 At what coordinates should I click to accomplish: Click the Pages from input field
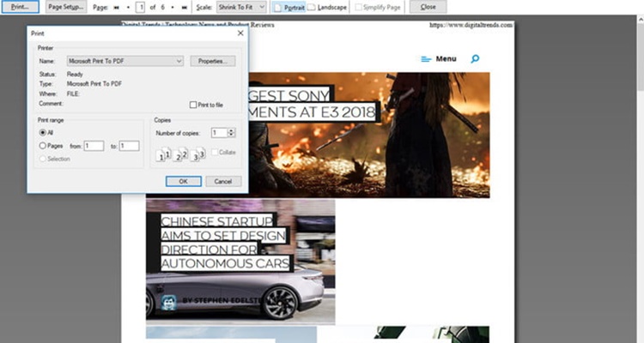(x=93, y=146)
